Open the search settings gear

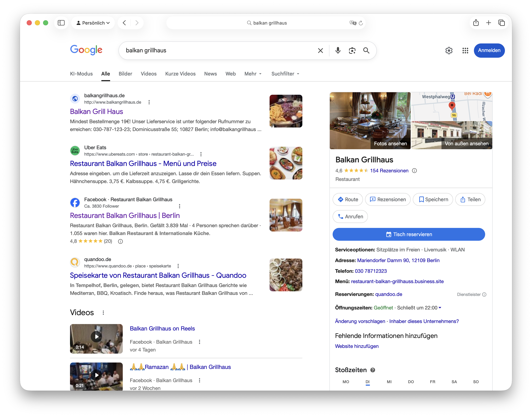tap(449, 51)
